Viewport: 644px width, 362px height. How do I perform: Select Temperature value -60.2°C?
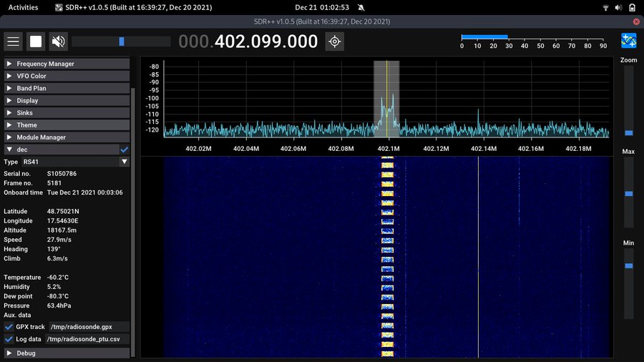(58, 278)
